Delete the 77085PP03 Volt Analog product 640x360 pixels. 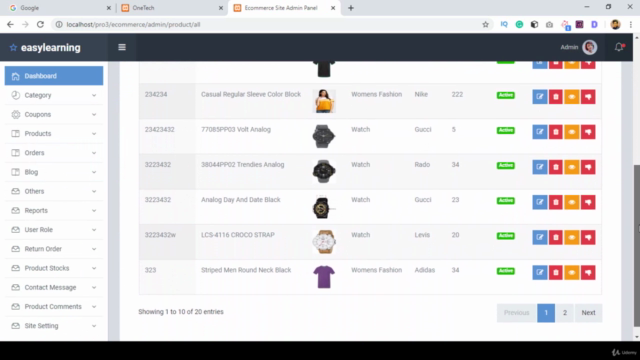tap(556, 132)
